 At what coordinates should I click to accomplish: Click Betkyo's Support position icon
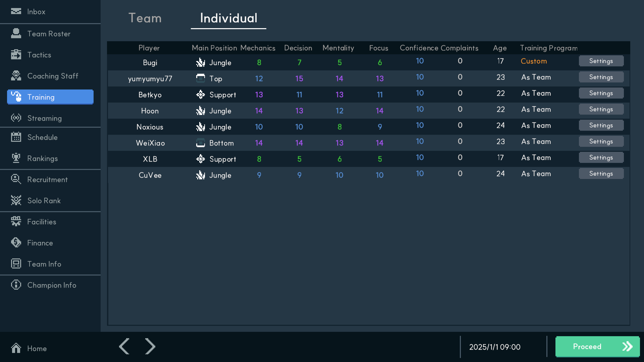pos(201,94)
